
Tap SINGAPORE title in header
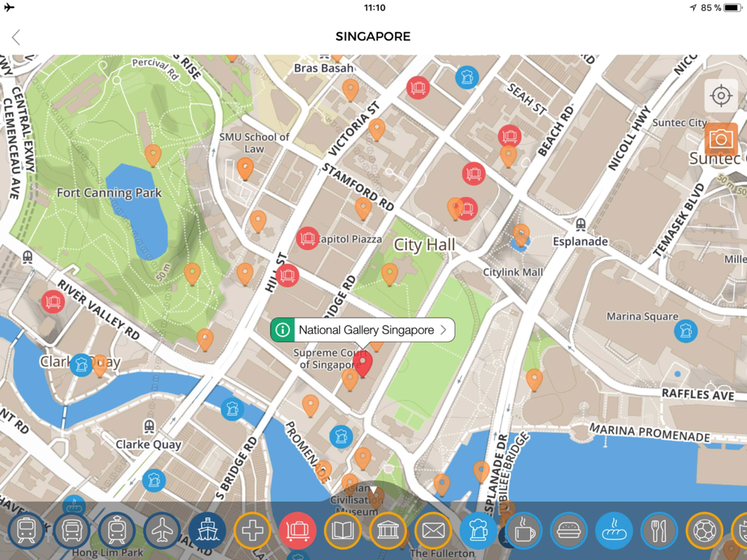(x=373, y=37)
